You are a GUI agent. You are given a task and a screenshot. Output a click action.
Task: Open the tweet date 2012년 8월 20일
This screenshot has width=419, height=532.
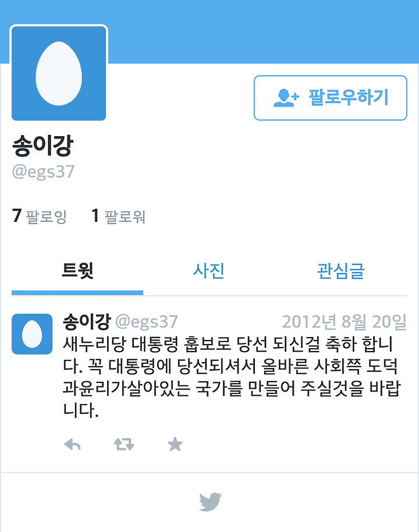345,322
